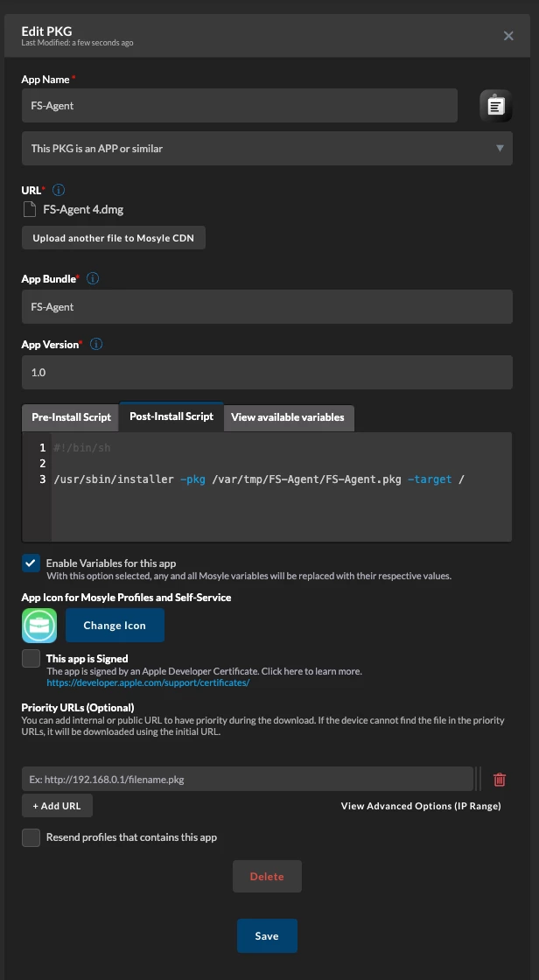
Task: Click the red trash icon for priority URL
Action: point(500,780)
